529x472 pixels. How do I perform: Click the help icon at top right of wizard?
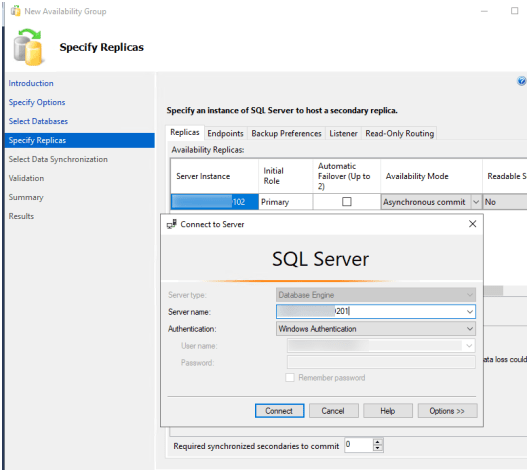[521, 81]
